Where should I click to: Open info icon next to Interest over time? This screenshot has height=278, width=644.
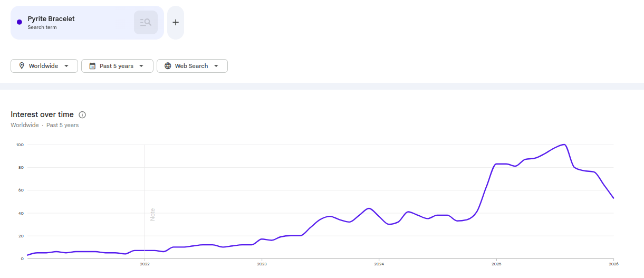pos(82,115)
